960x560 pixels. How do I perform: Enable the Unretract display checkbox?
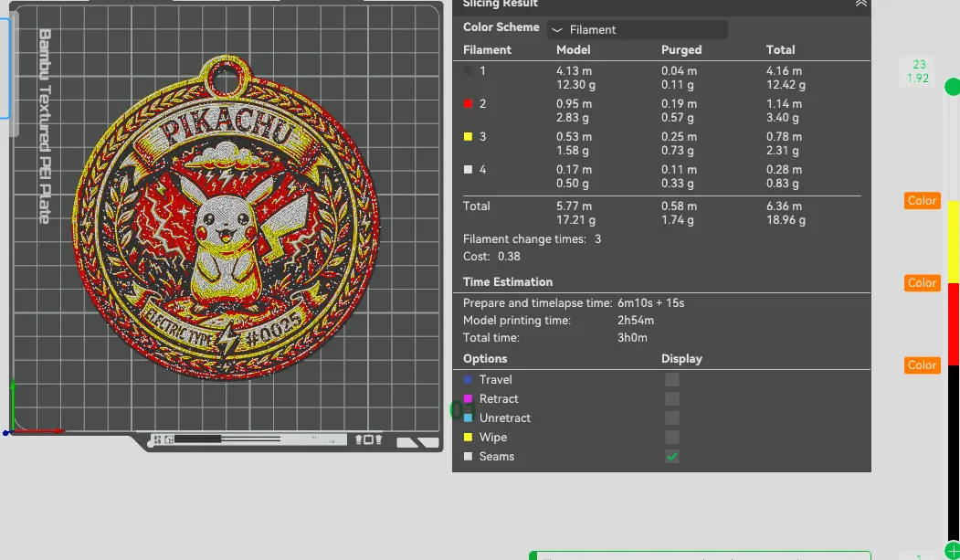tap(671, 418)
